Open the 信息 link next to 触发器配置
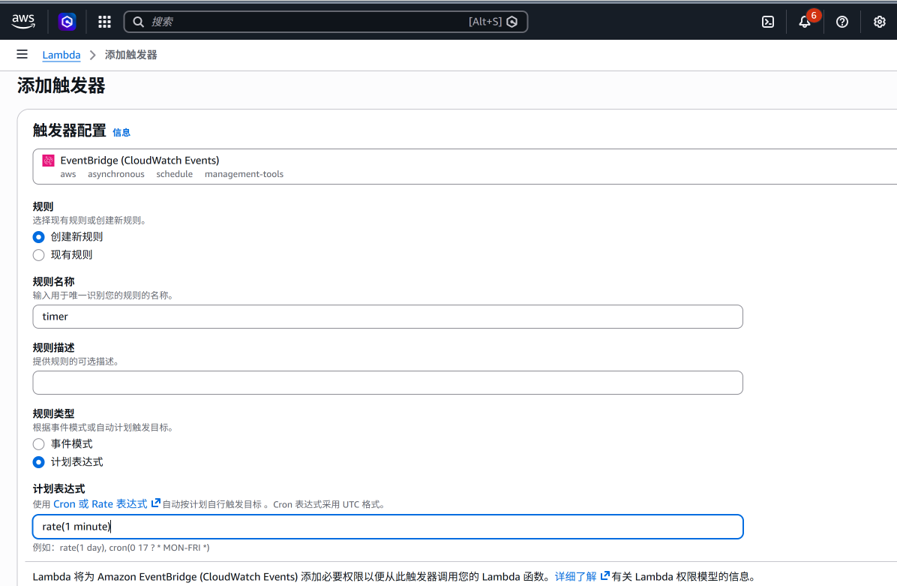897x586 pixels. pos(121,133)
